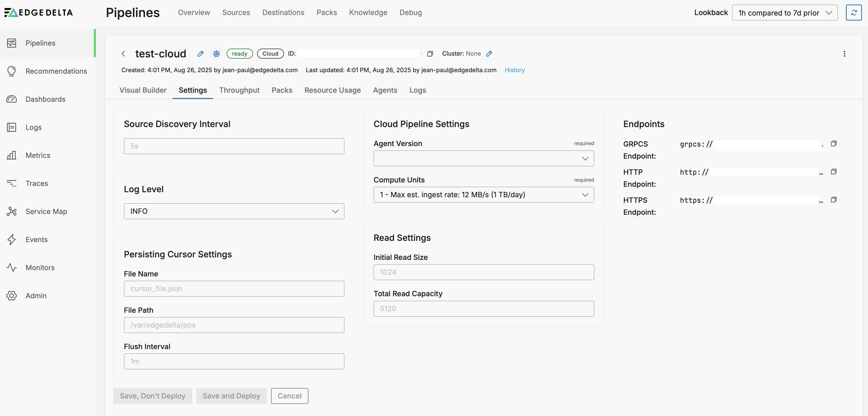Go to Sources in top navigation

tap(236, 13)
